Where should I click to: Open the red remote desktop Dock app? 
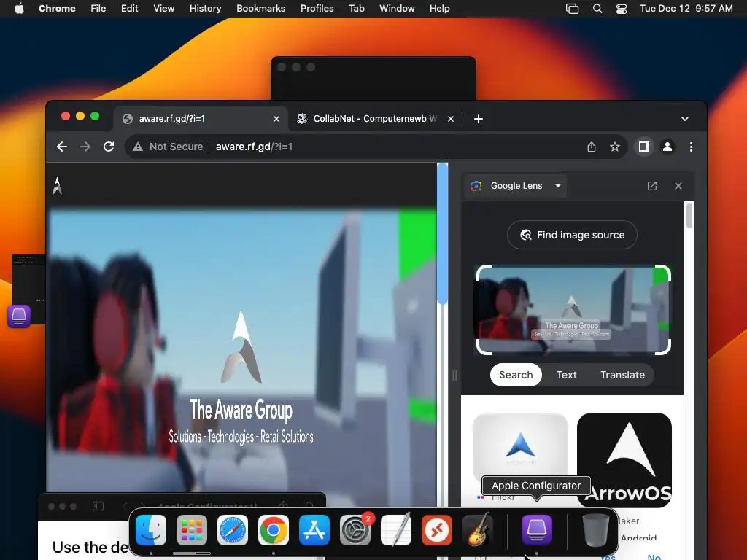437,530
